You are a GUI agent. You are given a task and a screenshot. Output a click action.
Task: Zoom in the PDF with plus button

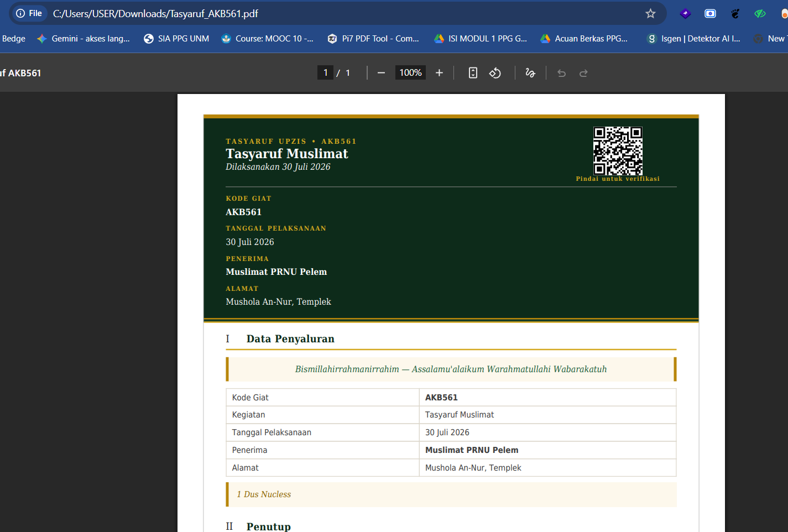coord(439,73)
